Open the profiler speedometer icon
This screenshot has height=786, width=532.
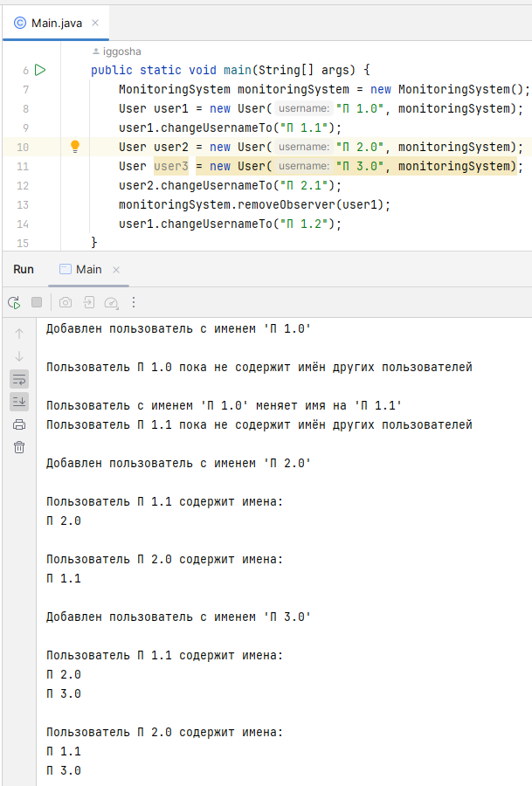point(111,302)
